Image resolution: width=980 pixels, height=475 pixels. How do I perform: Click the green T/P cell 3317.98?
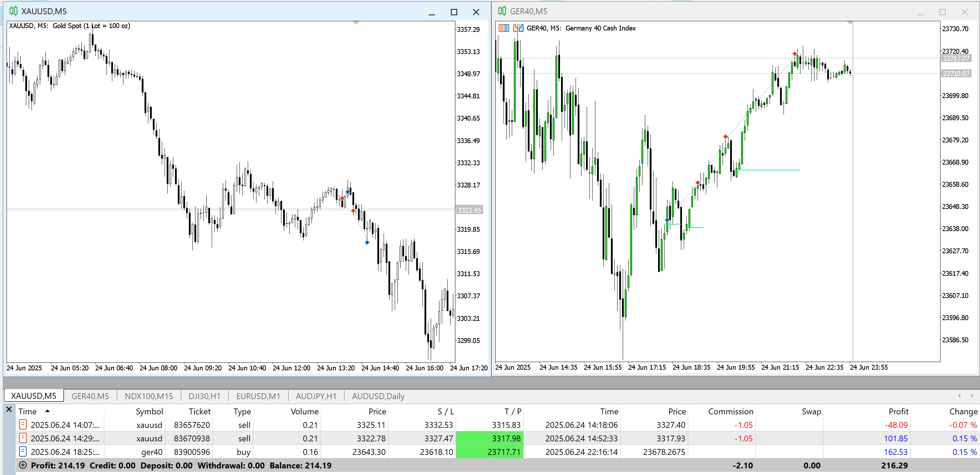(x=489, y=438)
